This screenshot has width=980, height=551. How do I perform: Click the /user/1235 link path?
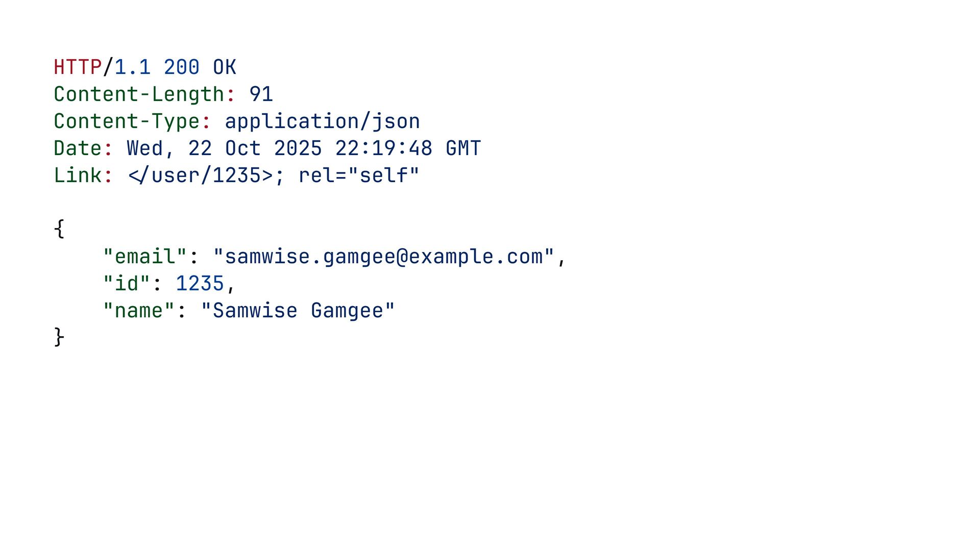point(200,176)
